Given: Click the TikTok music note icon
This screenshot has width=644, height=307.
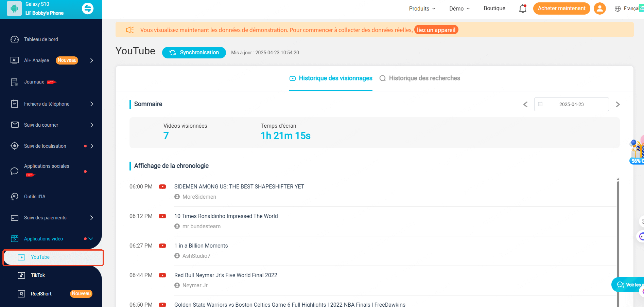Looking at the screenshot, I should (21, 275).
